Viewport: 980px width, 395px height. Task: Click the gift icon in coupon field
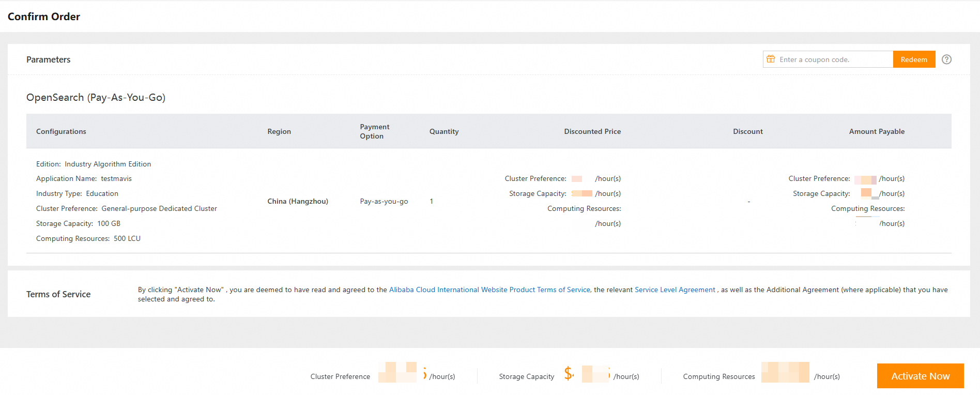pos(771,59)
